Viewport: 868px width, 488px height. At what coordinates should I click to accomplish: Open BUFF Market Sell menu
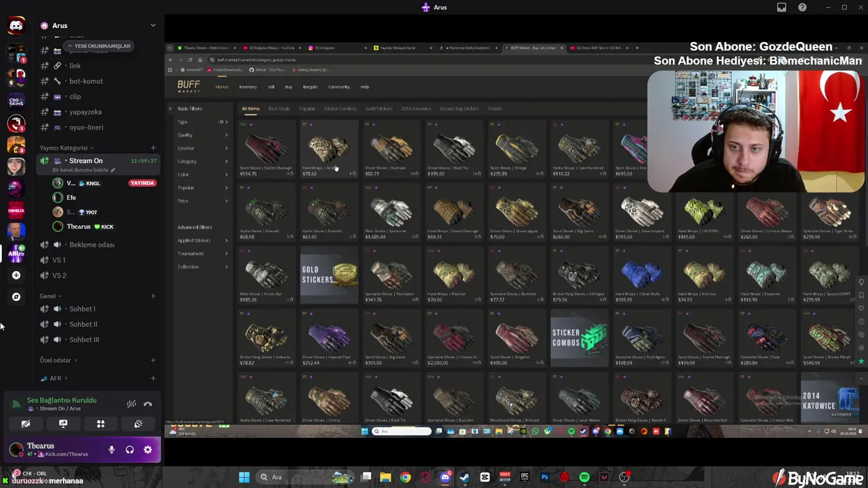pyautogui.click(x=271, y=87)
